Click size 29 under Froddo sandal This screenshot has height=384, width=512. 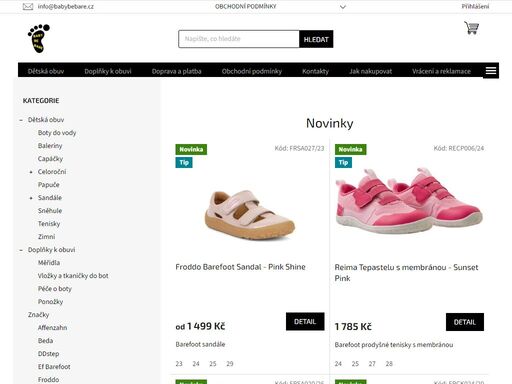(x=230, y=364)
